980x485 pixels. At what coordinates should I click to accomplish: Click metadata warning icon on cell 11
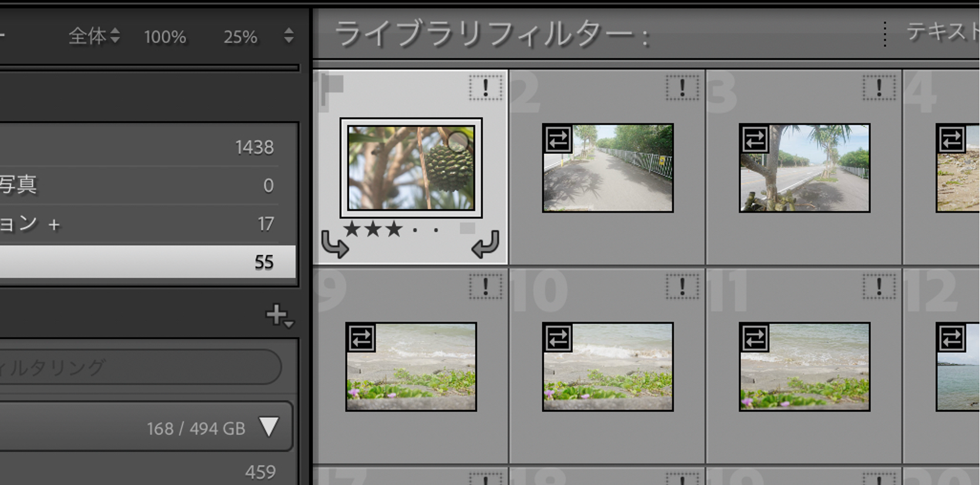point(878,287)
